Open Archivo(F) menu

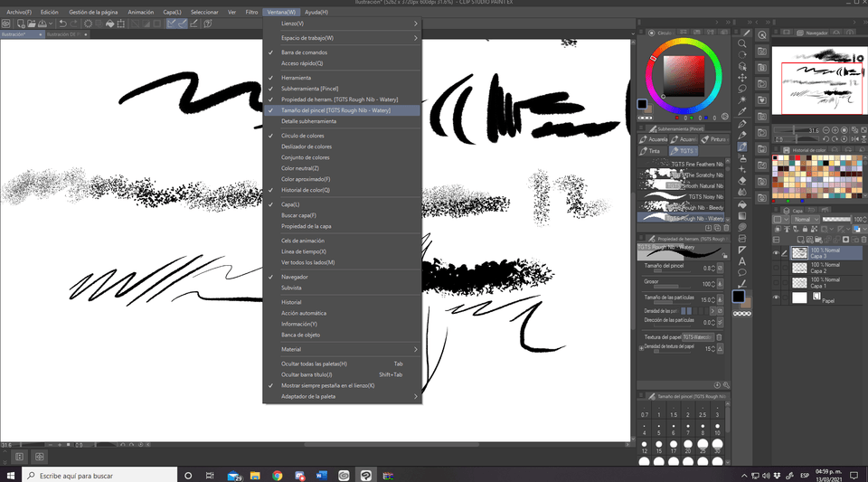pos(19,12)
